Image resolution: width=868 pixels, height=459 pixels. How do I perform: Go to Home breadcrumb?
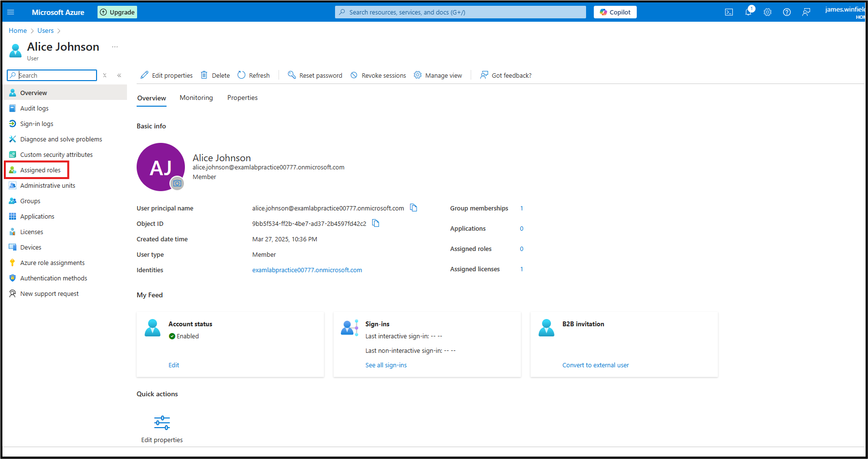click(18, 30)
